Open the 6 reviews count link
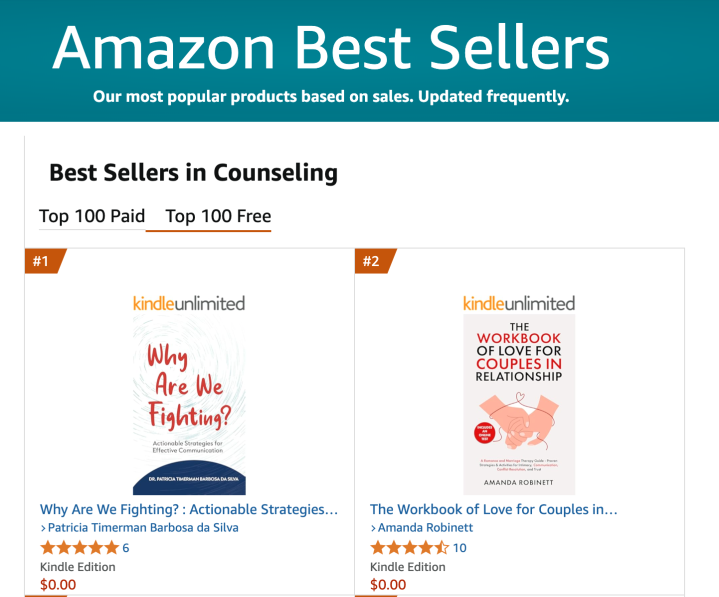Screen dimensions: 719x597 pos(126,548)
